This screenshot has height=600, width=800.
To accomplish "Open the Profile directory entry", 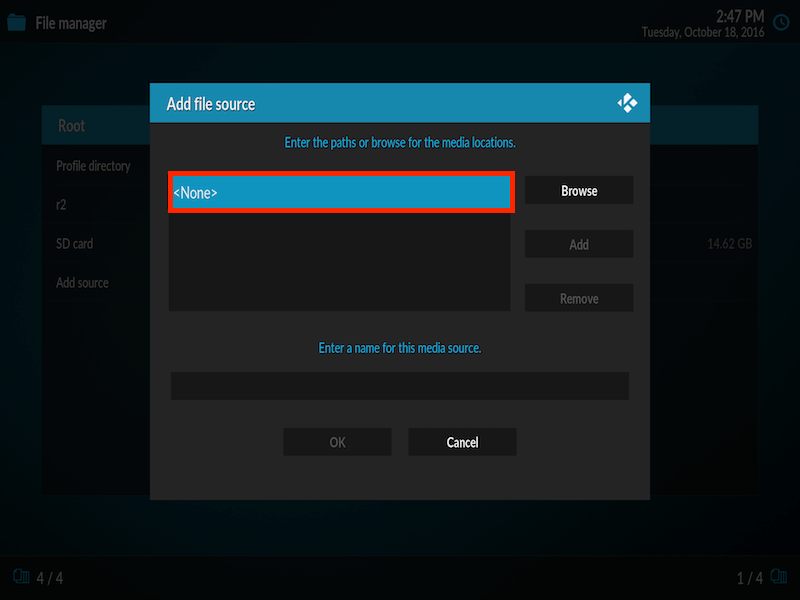I will click(96, 166).
